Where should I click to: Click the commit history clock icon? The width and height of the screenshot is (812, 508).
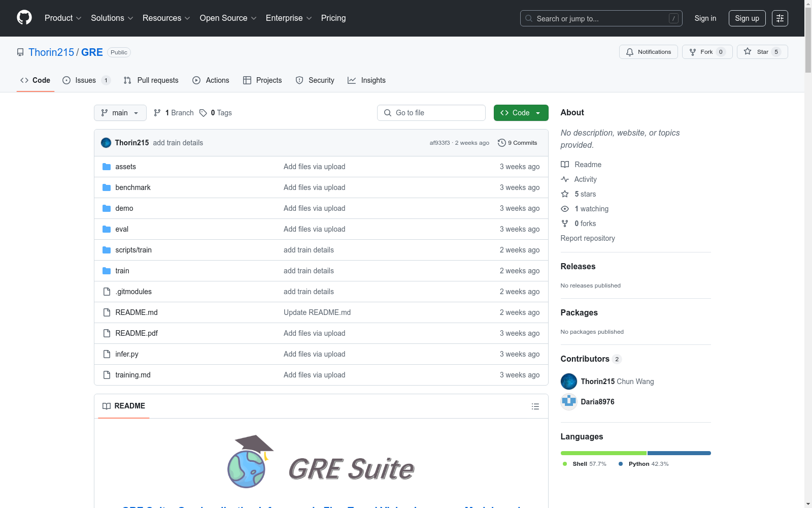[x=502, y=143]
